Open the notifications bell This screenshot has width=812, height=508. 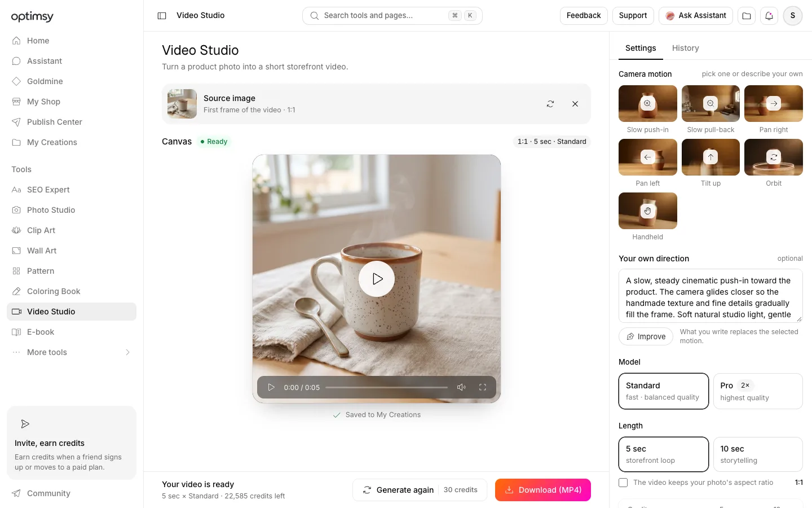(769, 16)
